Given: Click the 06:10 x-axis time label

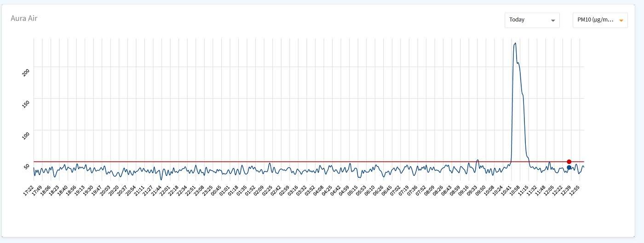Looking at the screenshot, I should pos(369,191).
